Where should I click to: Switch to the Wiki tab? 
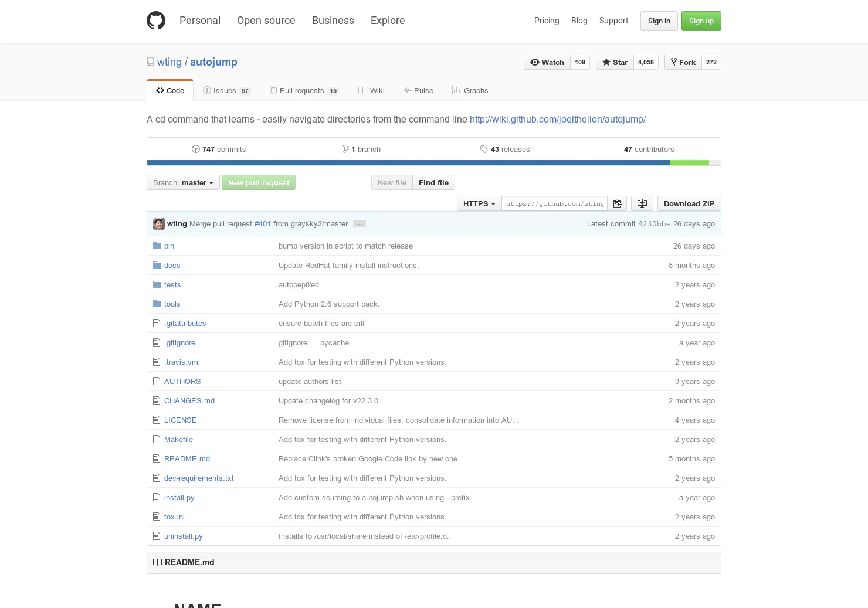[x=371, y=90]
